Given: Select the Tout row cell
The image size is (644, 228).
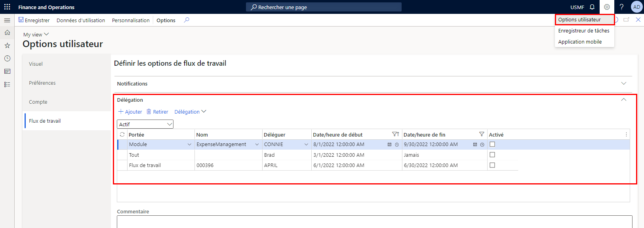Looking at the screenshot, I should (x=161, y=155).
